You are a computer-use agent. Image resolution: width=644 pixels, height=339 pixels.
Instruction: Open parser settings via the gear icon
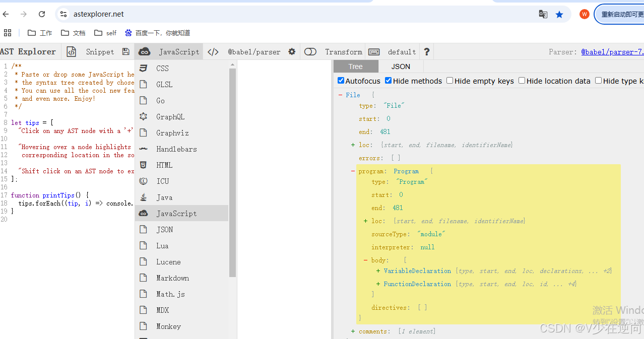point(292,51)
